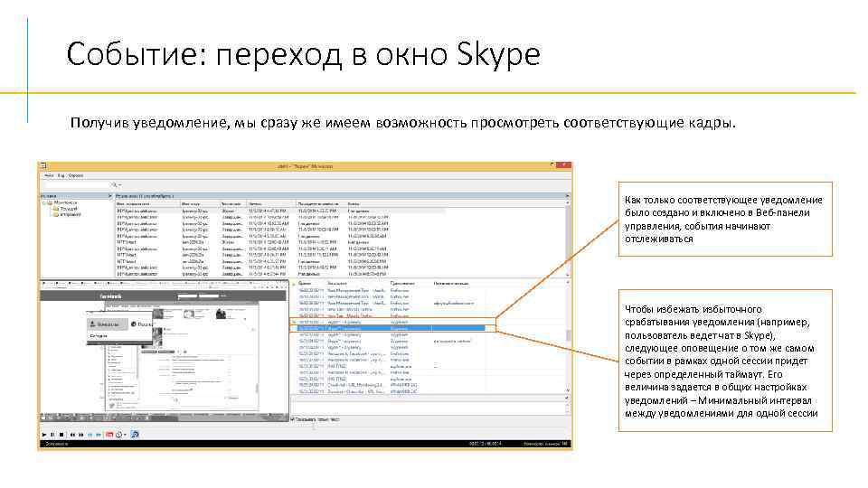Collapse the left tree panel via its header arrow
Screen dimensions: 868x488
pos(109,196)
